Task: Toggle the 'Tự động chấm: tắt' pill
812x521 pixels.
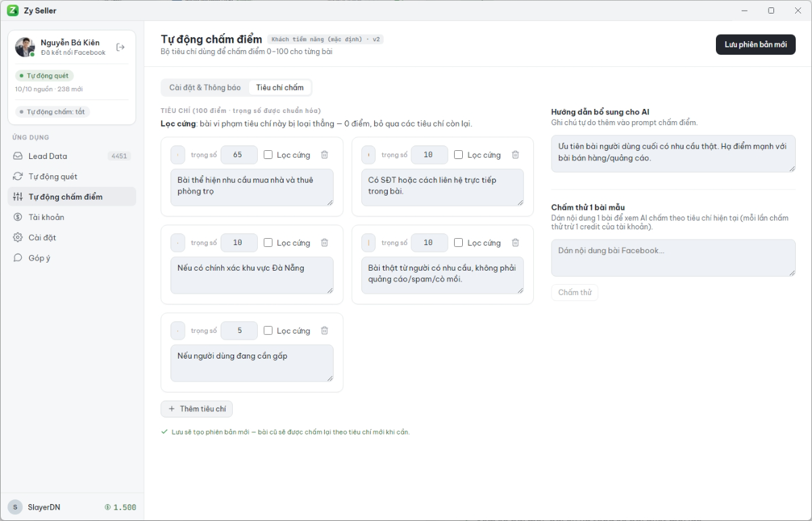Action: pyautogui.click(x=53, y=112)
